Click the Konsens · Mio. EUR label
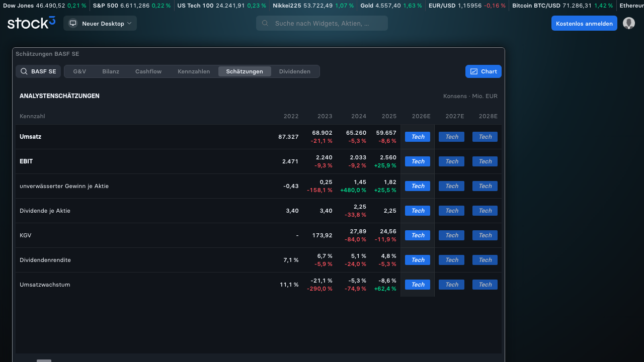Image resolution: width=644 pixels, height=362 pixels. click(470, 96)
